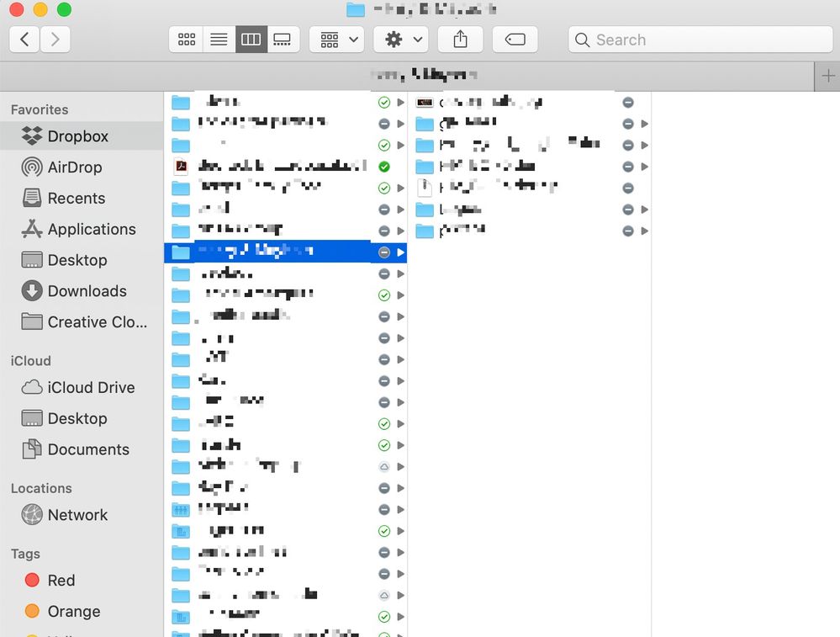Navigate back with the back arrow
The image size is (840, 637).
coord(24,39)
